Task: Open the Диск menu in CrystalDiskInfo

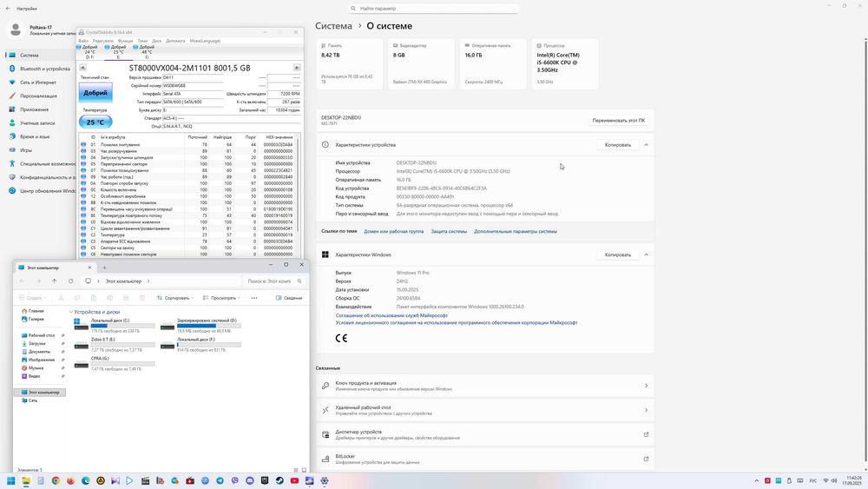Action: click(x=156, y=41)
